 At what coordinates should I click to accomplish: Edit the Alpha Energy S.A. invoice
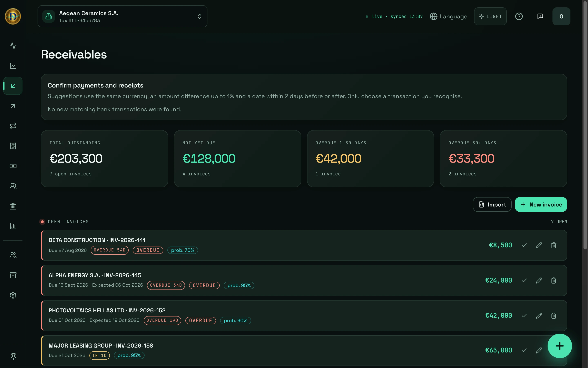click(x=539, y=280)
